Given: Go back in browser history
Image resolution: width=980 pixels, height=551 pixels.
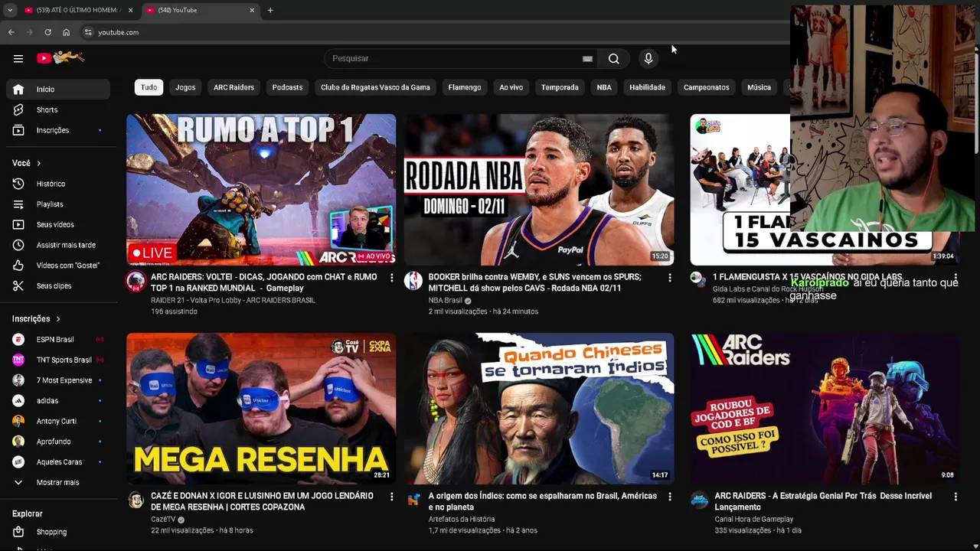Looking at the screenshot, I should [x=11, y=32].
